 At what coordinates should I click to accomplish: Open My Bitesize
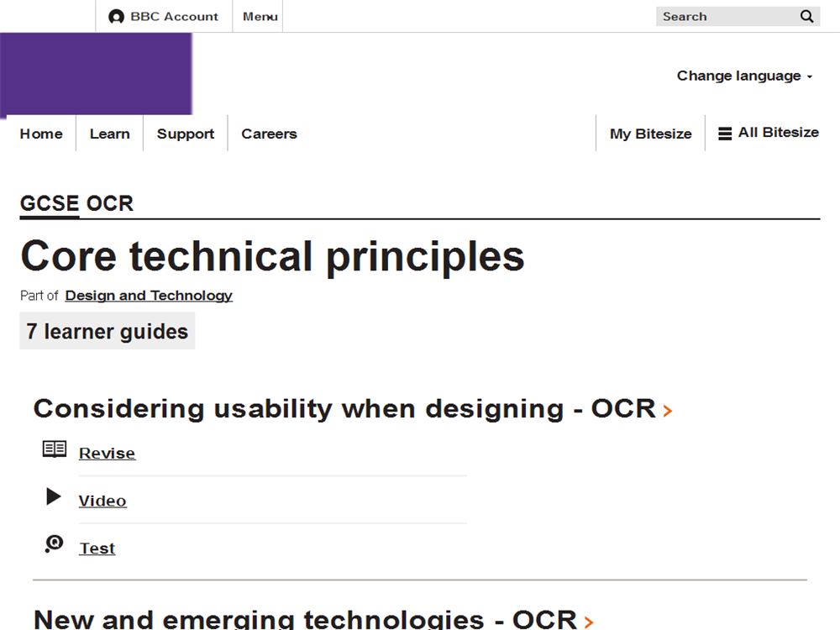pyautogui.click(x=650, y=134)
